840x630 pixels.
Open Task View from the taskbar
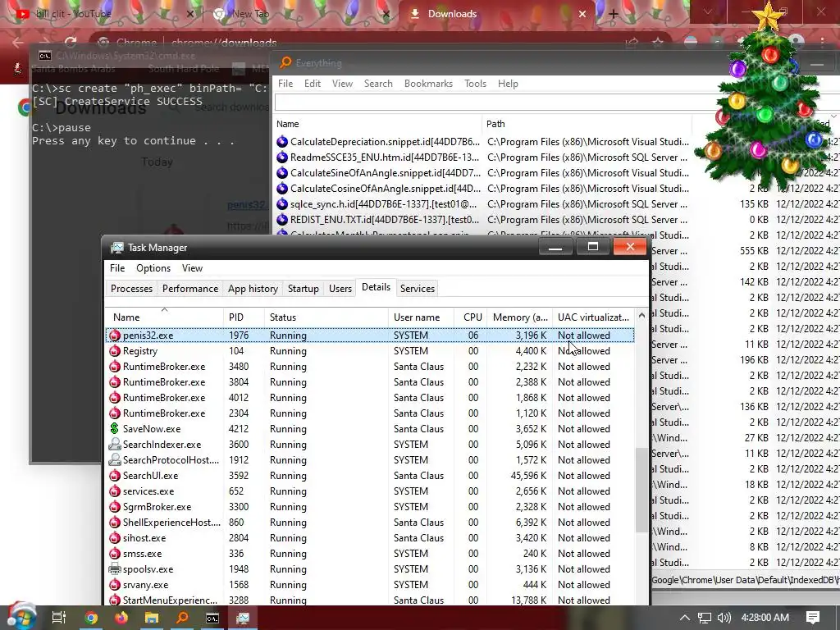point(58,618)
